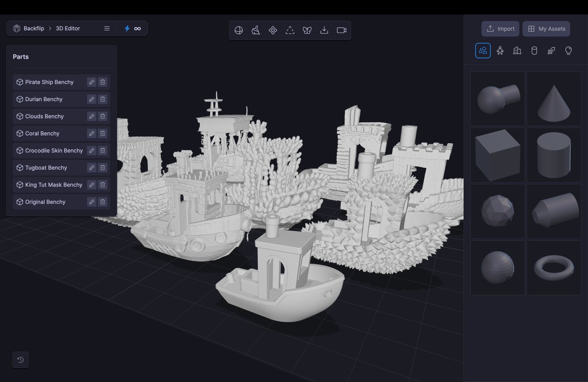
Task: Delete the Durian Benchy part
Action: point(102,99)
